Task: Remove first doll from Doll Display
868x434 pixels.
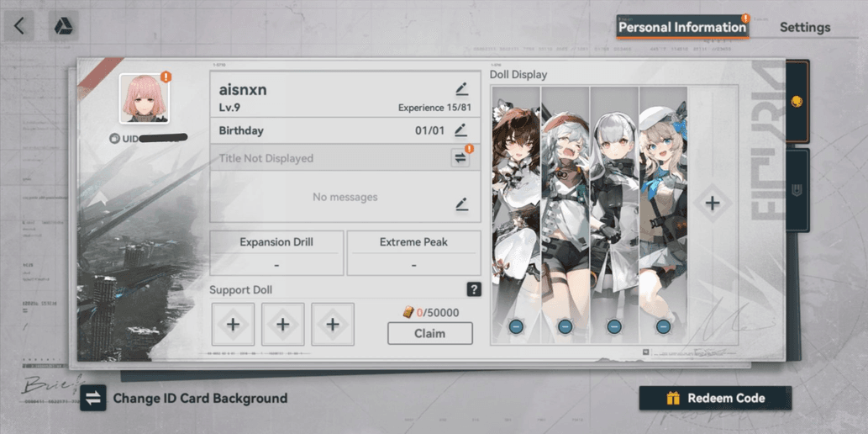Action: tap(515, 326)
